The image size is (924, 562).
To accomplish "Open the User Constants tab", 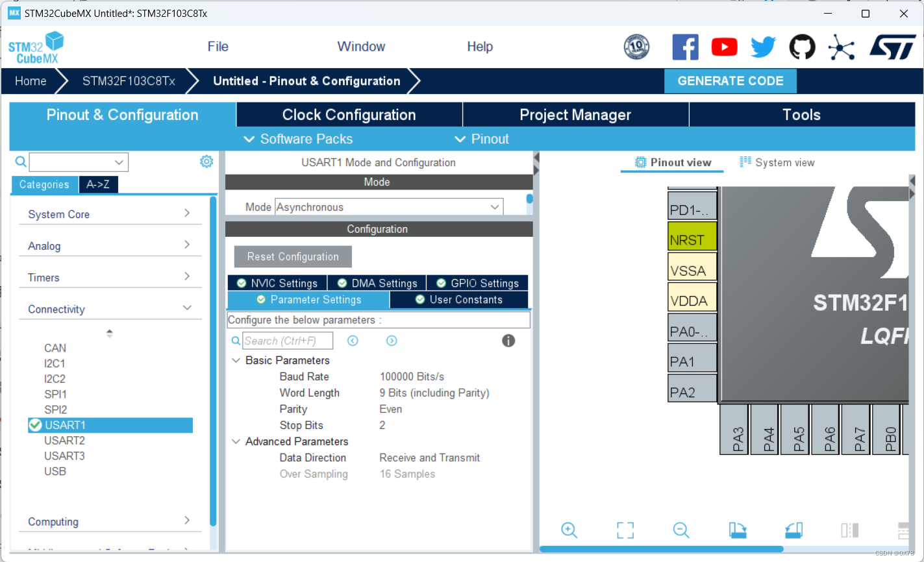I will click(x=459, y=299).
